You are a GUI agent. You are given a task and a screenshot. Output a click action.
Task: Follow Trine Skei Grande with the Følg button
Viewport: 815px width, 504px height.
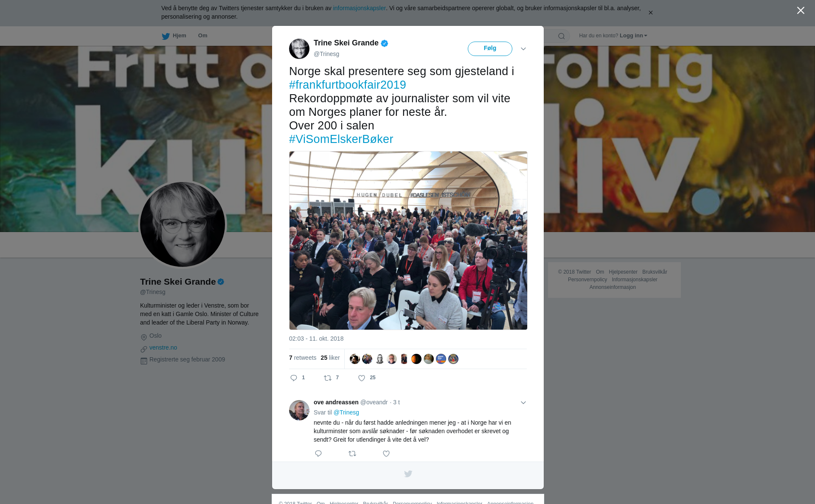[490, 49]
